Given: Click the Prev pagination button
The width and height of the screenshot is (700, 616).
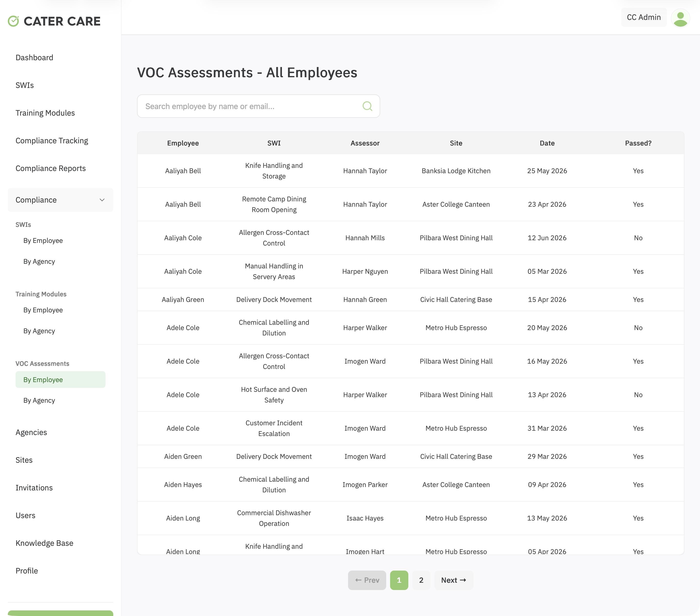Looking at the screenshot, I should coord(367,580).
